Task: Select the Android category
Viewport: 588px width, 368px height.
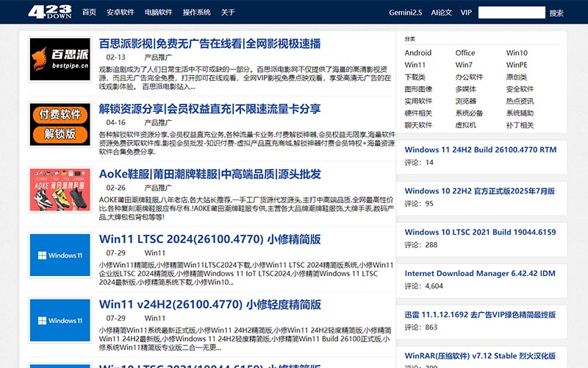Action: [418, 53]
